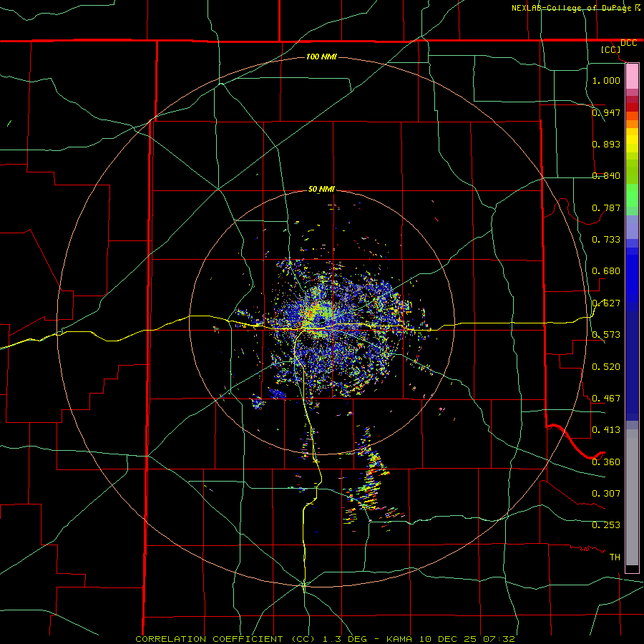Select the 1.000 scale value

click(606, 80)
